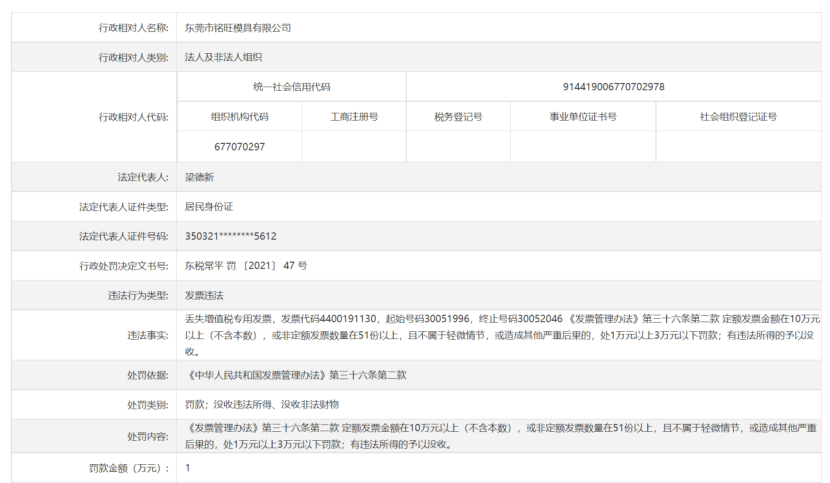This screenshot has height=483, width=830.
Task: Click the 税务登记号 column header
Action: [x=458, y=117]
